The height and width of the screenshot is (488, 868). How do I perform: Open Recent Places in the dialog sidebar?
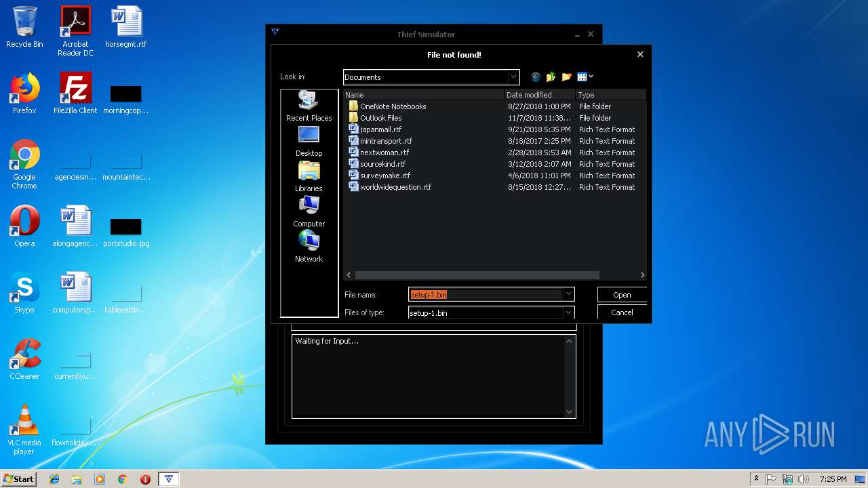coord(309,106)
